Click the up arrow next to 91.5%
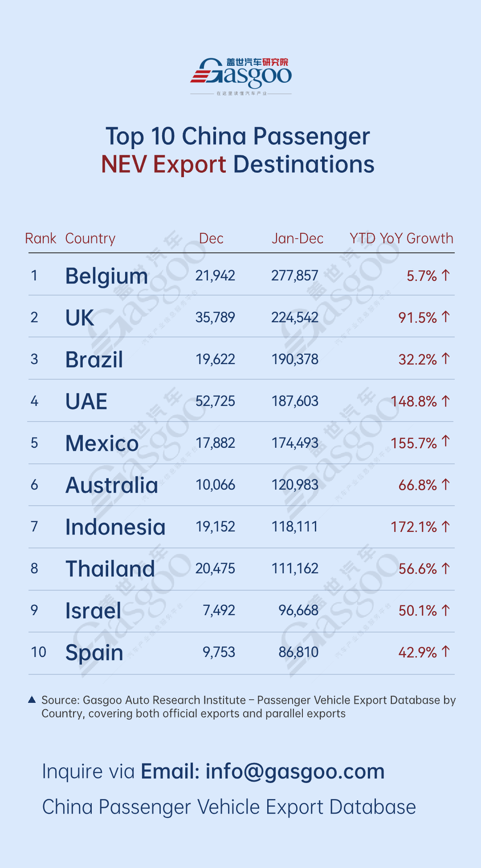The height and width of the screenshot is (868, 481). [446, 317]
